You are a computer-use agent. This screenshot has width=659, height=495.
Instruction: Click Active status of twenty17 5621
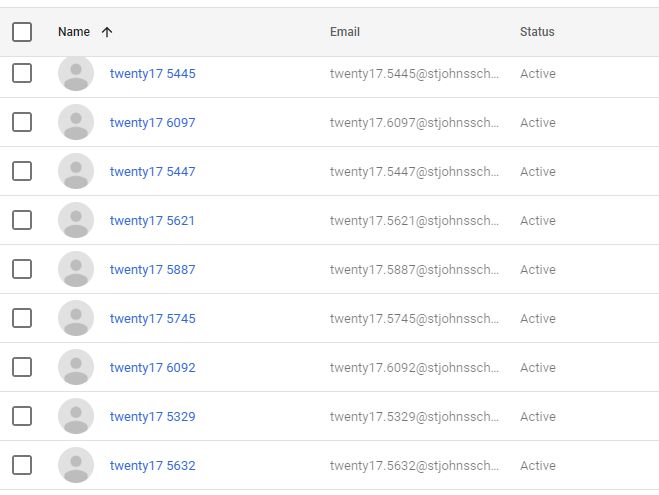[538, 221]
